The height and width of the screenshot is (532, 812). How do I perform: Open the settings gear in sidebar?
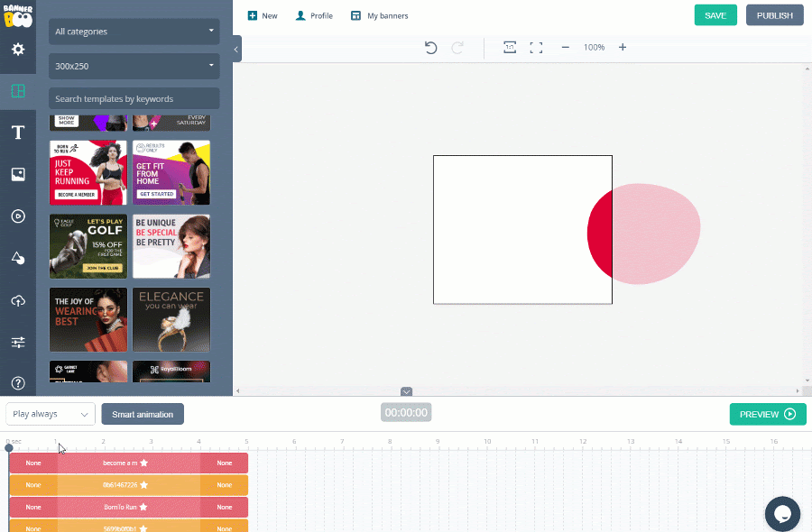(x=18, y=50)
